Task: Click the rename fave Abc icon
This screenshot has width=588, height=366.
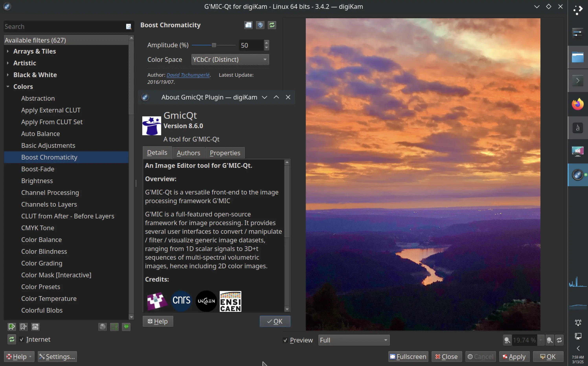Action: [x=35, y=327]
